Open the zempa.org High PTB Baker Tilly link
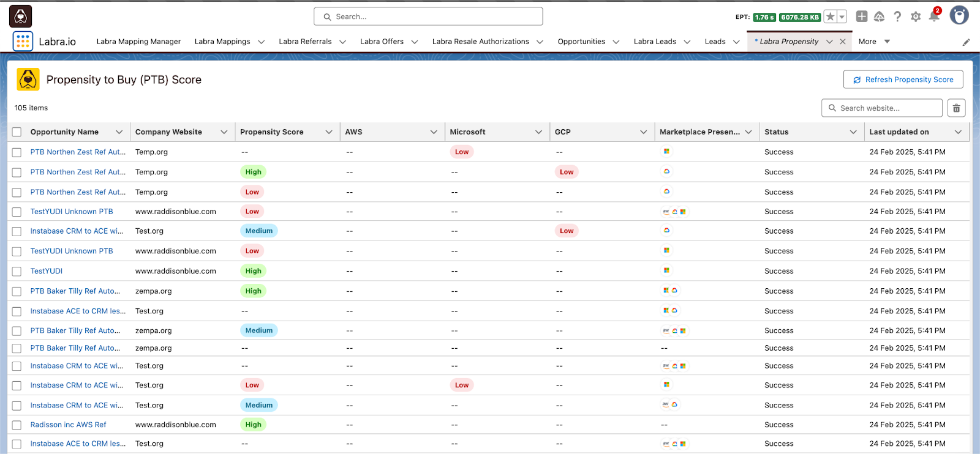This screenshot has width=980, height=454. [x=75, y=291]
